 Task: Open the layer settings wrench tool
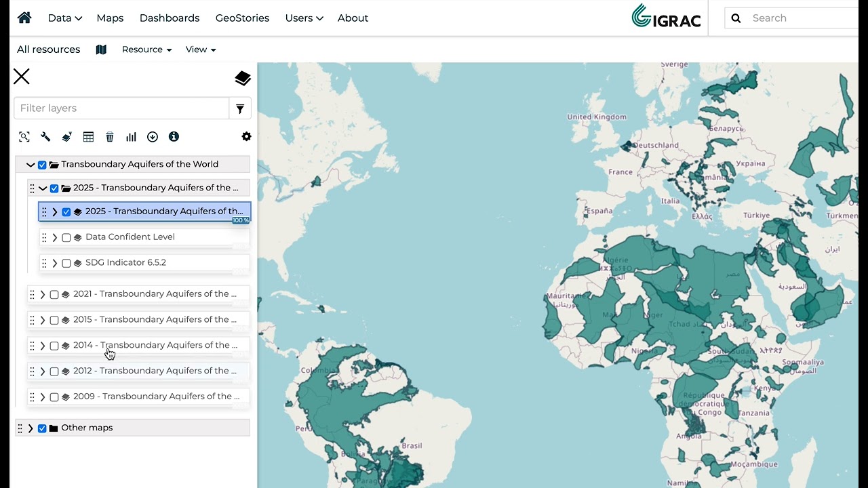point(45,137)
